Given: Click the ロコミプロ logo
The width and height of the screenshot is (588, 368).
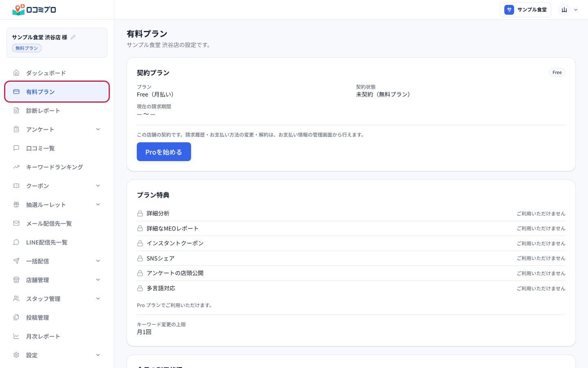Looking at the screenshot, I should (34, 9).
